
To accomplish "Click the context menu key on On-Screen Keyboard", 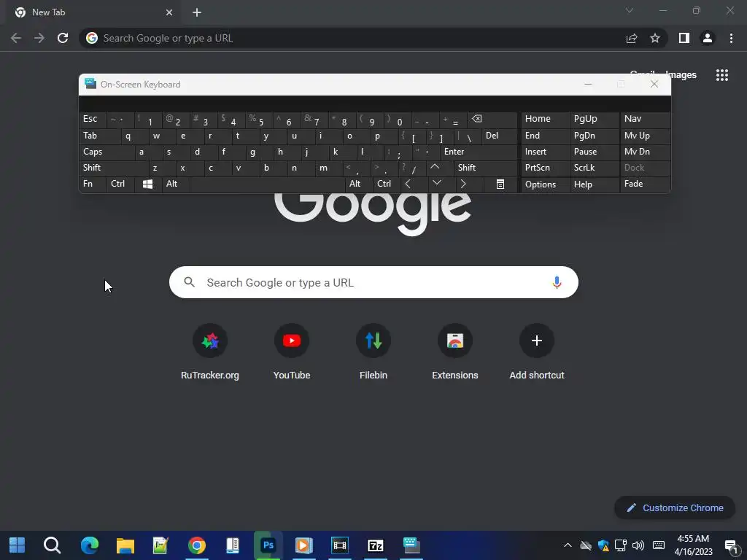I will click(x=500, y=184).
